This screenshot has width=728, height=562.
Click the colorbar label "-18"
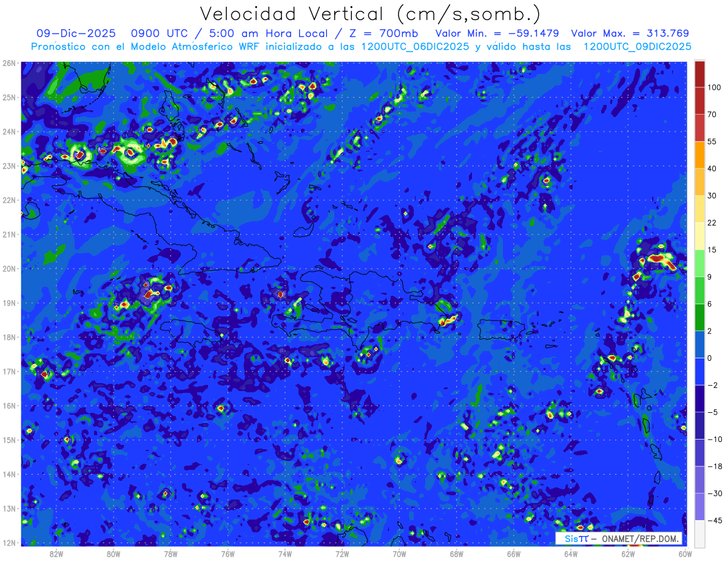[x=714, y=466]
